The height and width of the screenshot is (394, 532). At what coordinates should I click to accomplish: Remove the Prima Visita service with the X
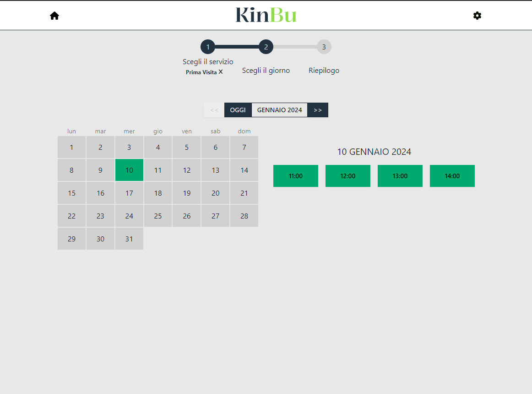click(221, 72)
